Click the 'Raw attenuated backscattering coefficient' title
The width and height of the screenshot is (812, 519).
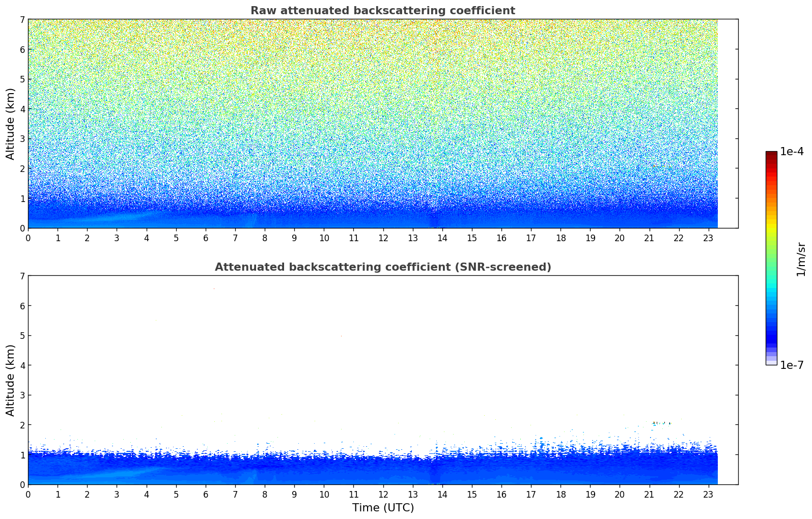383,11
